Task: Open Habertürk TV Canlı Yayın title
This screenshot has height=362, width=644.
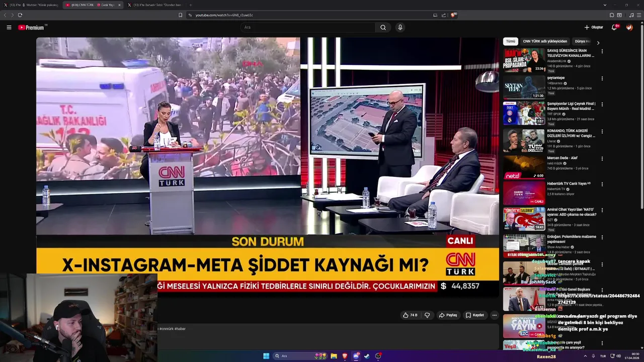Action: (x=569, y=184)
